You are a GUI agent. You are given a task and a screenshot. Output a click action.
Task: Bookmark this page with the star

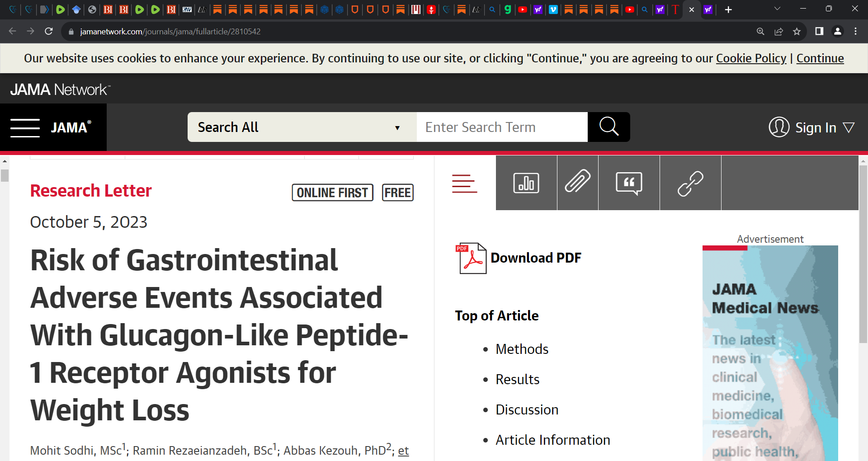797,31
